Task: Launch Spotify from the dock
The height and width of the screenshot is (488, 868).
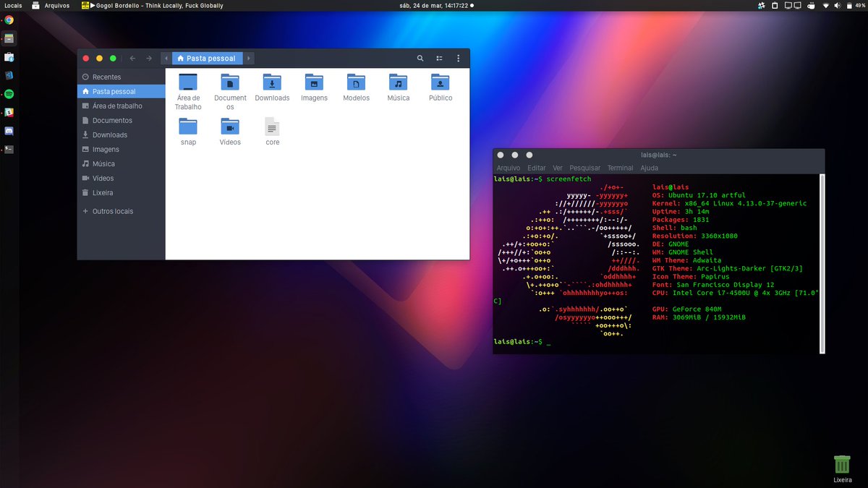Action: pyautogui.click(x=9, y=94)
